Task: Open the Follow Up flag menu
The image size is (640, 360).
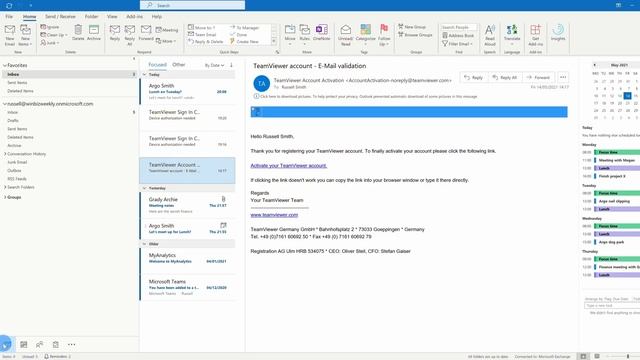Action: (x=384, y=35)
